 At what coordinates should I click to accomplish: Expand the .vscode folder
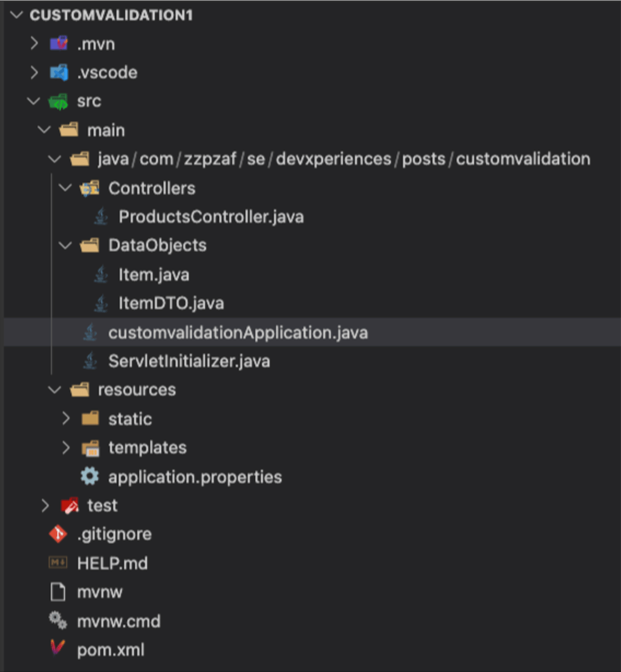pyautogui.click(x=34, y=72)
